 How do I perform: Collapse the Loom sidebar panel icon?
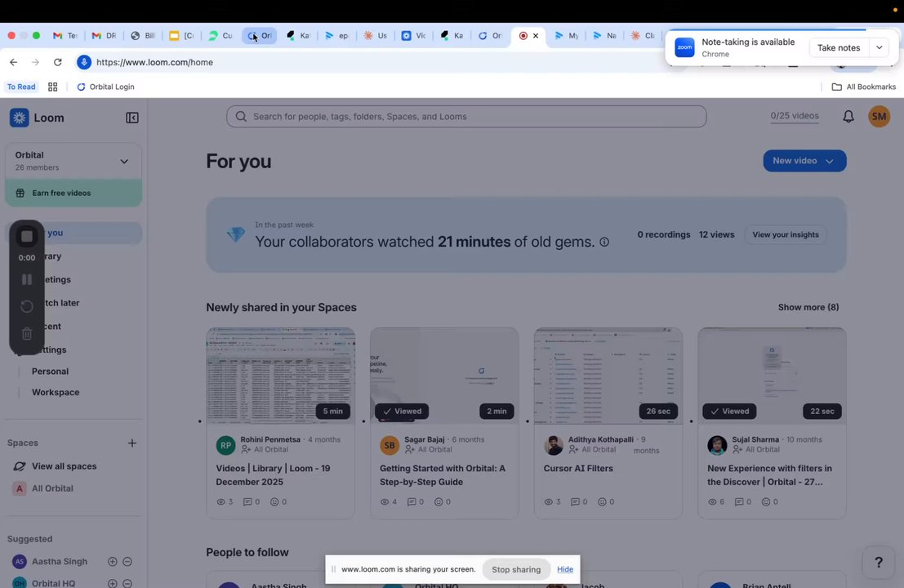point(132,118)
